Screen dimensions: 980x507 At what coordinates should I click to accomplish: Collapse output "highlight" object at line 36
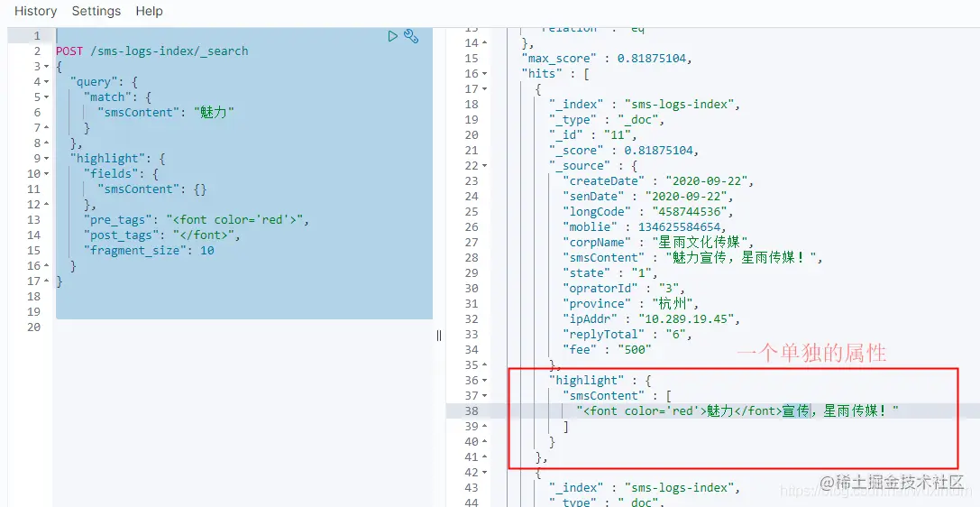coord(485,381)
